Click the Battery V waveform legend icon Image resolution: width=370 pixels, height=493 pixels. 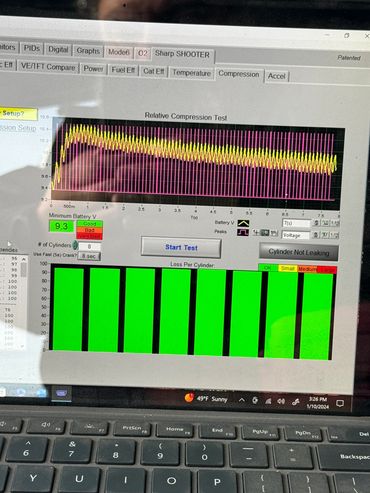[x=243, y=223]
